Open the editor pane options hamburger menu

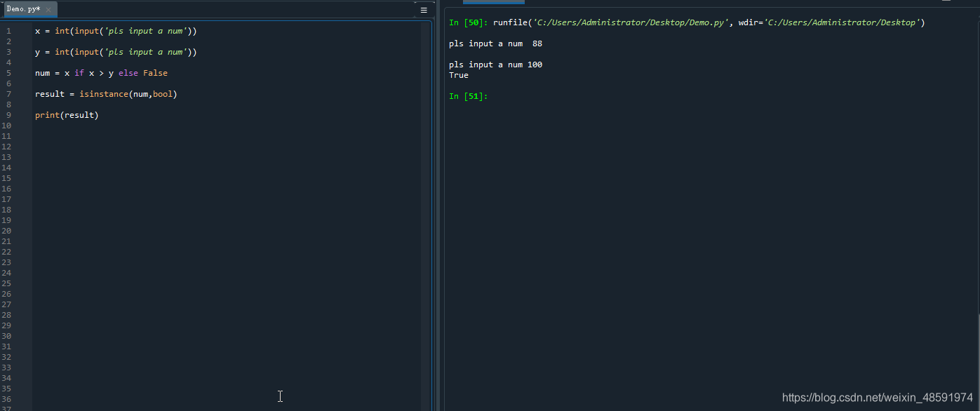point(423,10)
